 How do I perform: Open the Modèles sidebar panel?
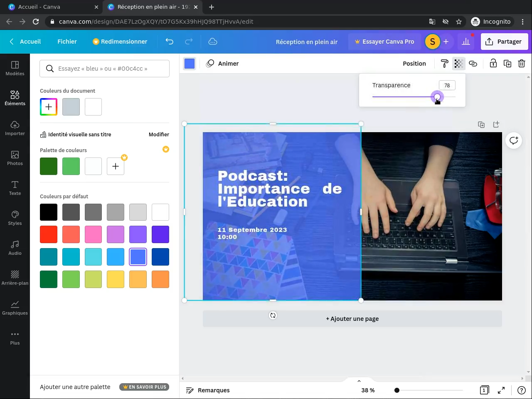(15, 68)
